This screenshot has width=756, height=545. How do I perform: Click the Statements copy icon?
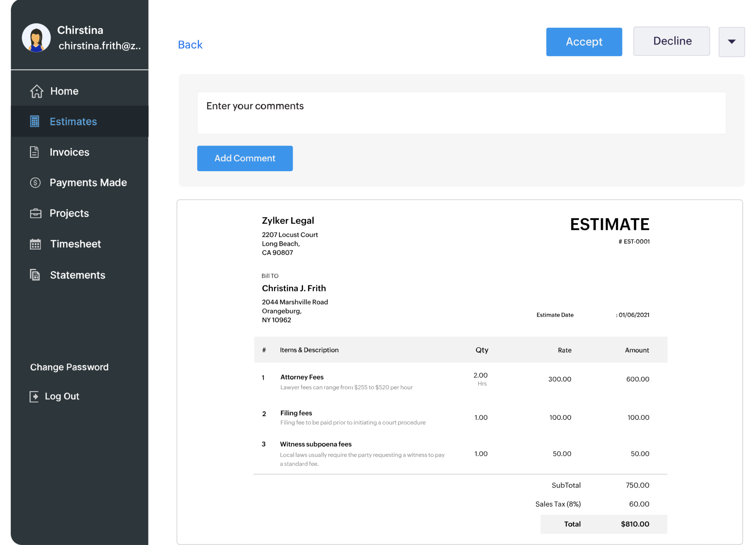34,275
